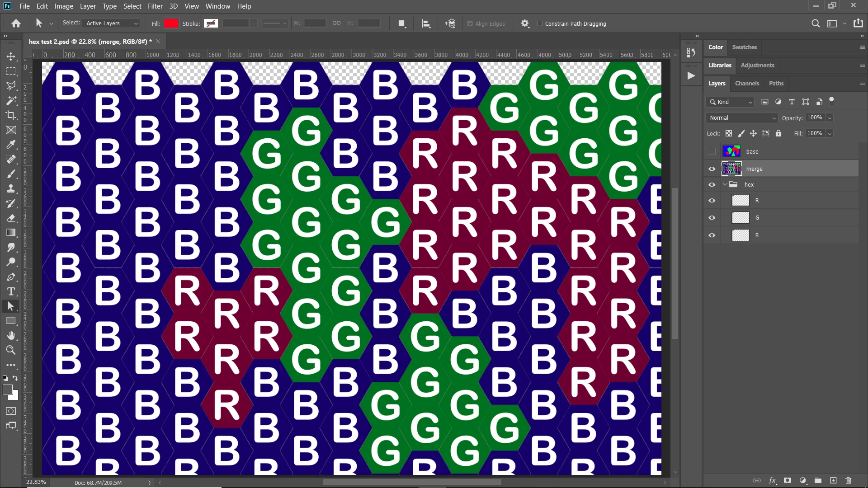Screen dimensions: 868x488
Task: Select the G layer thumbnail
Action: pyautogui.click(x=741, y=218)
